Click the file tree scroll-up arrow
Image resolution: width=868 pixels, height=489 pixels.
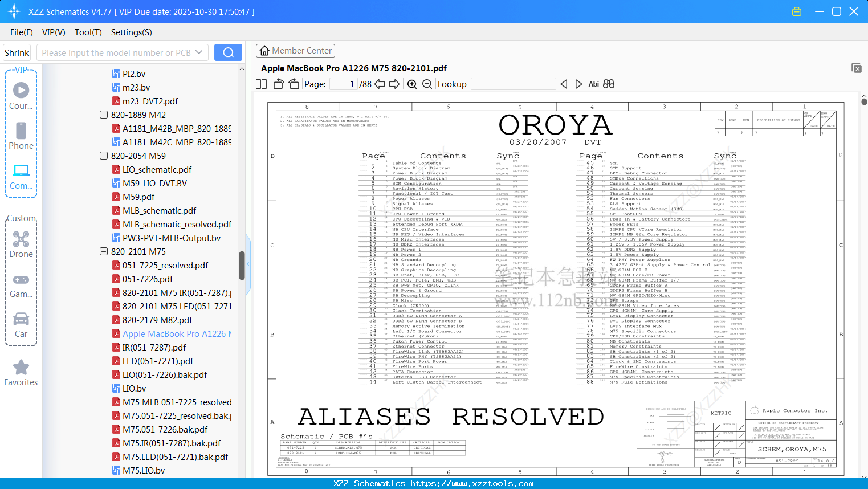pos(242,69)
